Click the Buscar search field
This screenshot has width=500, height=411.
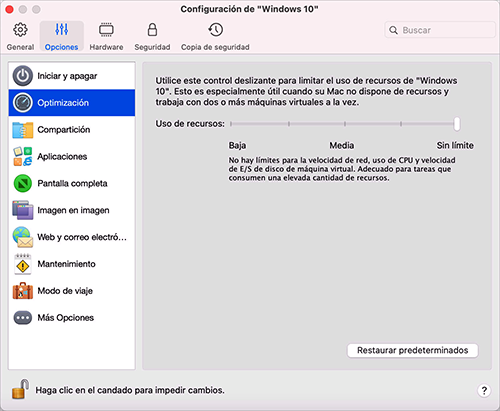[x=440, y=30]
